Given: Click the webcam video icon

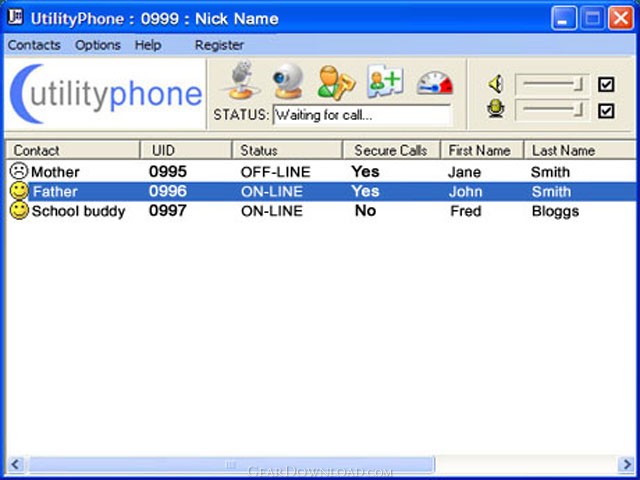Looking at the screenshot, I should (288, 81).
